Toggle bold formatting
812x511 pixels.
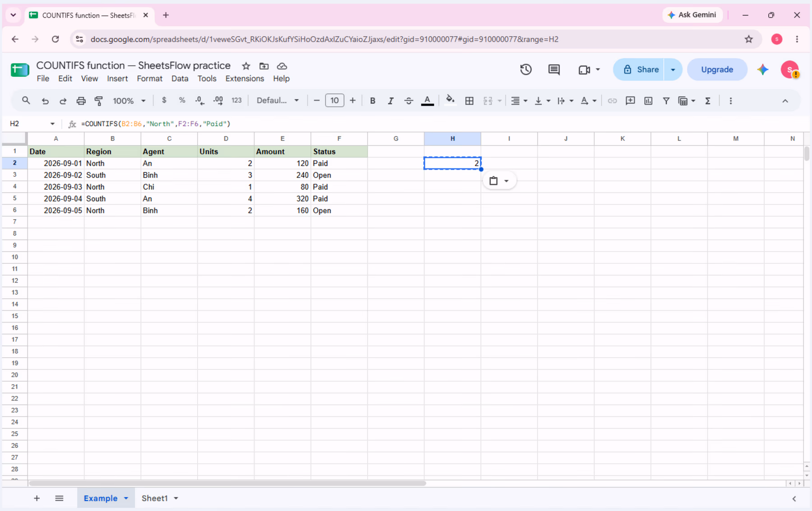point(373,101)
